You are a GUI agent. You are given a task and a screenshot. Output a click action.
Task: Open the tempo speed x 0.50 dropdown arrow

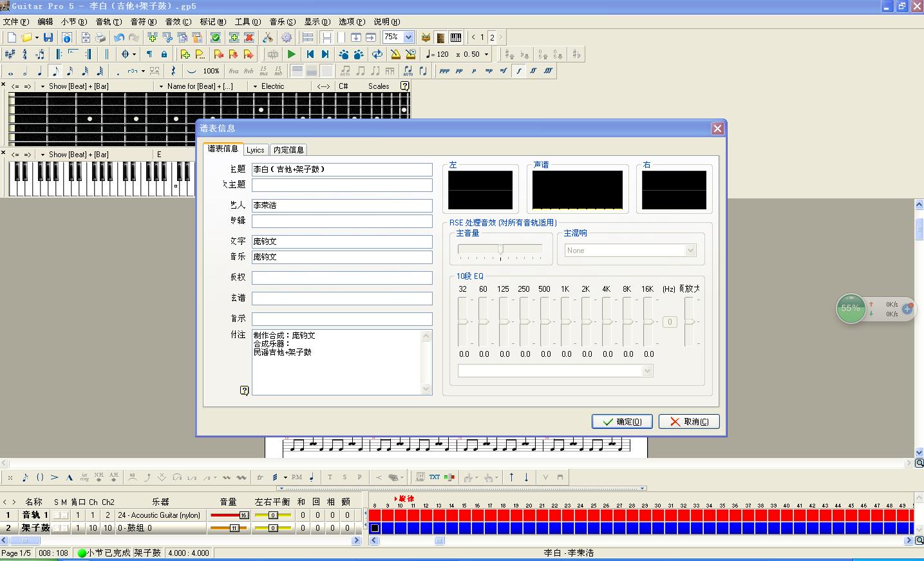point(486,54)
